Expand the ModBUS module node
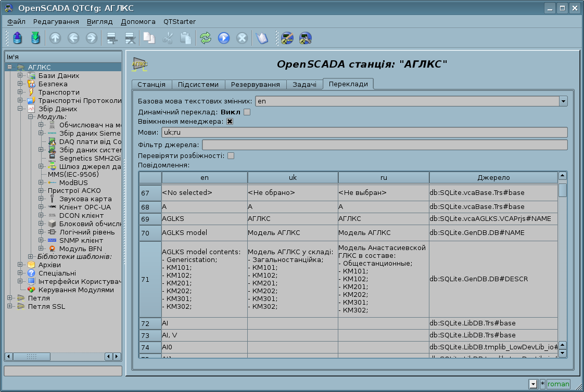The width and height of the screenshot is (584, 392). (x=41, y=182)
